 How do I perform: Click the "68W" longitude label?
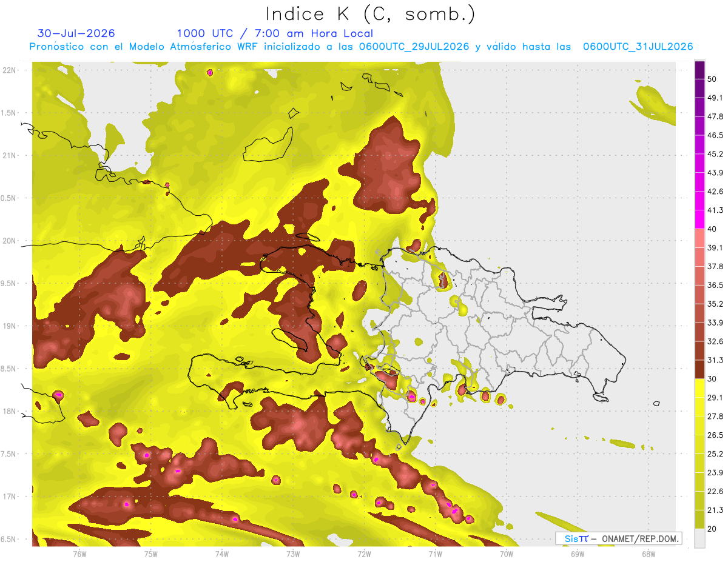click(x=649, y=554)
